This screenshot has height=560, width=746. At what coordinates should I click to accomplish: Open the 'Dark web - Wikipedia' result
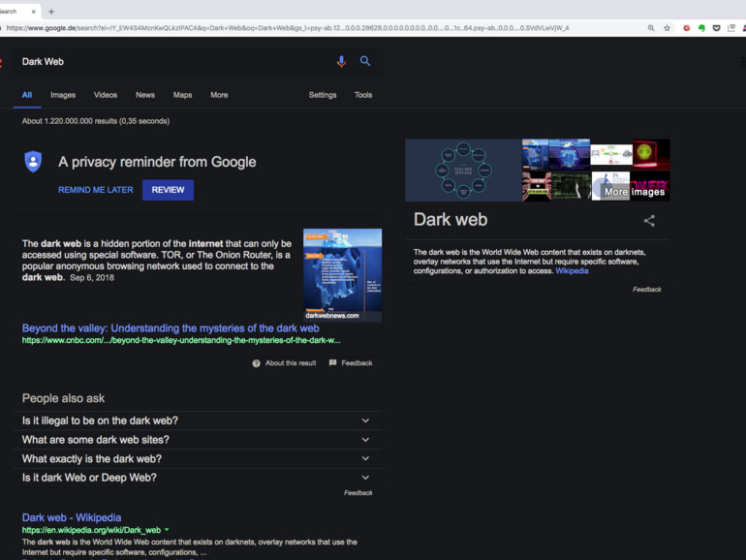click(x=72, y=517)
